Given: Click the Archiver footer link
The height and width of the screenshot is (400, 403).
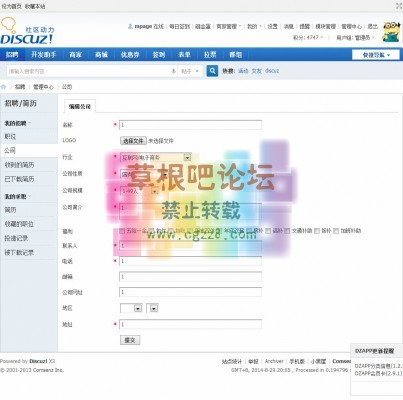Looking at the screenshot, I should point(274,361).
